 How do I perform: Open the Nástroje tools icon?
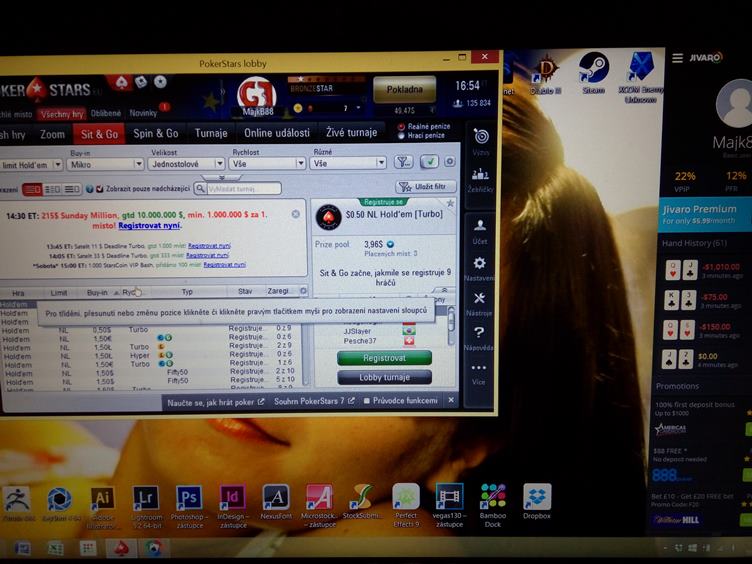479,298
